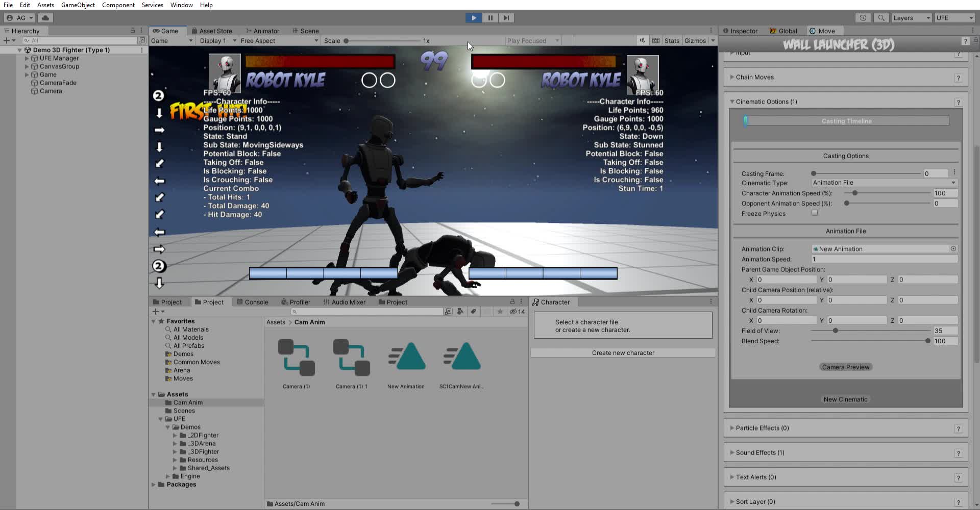Click the Create new character button
The height and width of the screenshot is (510, 980).
pos(623,352)
